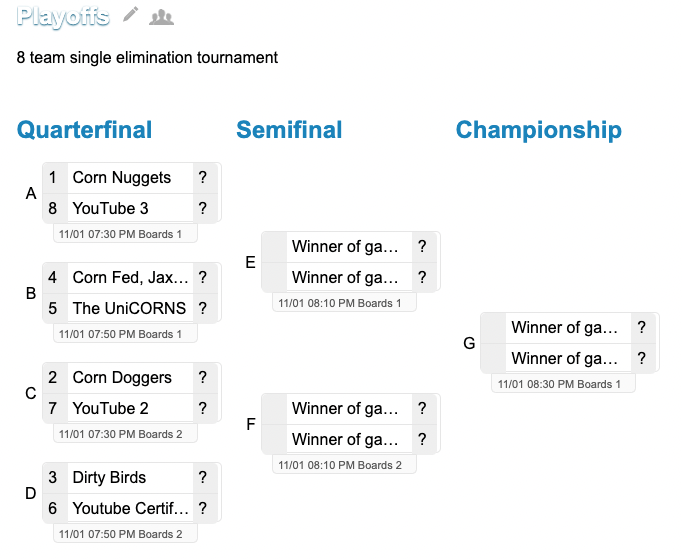Click the Corn Fed, Jax... team row
This screenshot has height=559, width=682.
click(x=130, y=278)
